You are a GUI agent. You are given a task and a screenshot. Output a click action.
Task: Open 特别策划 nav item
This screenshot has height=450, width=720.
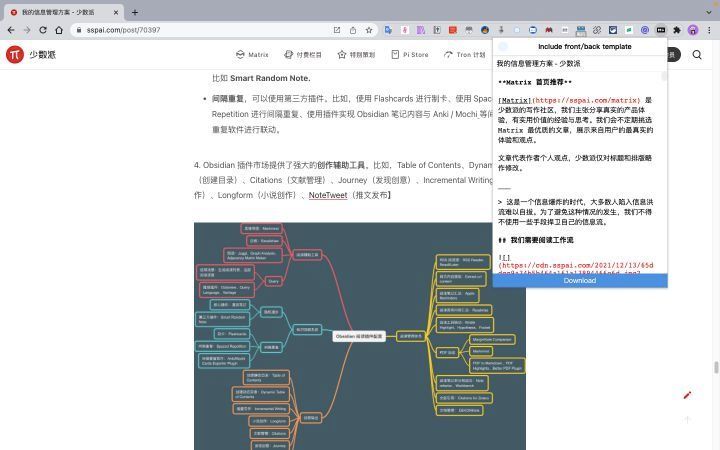tap(356, 55)
